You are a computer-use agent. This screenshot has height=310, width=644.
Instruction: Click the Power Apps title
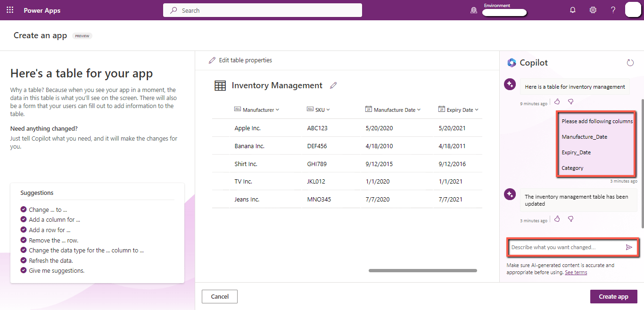tap(42, 10)
